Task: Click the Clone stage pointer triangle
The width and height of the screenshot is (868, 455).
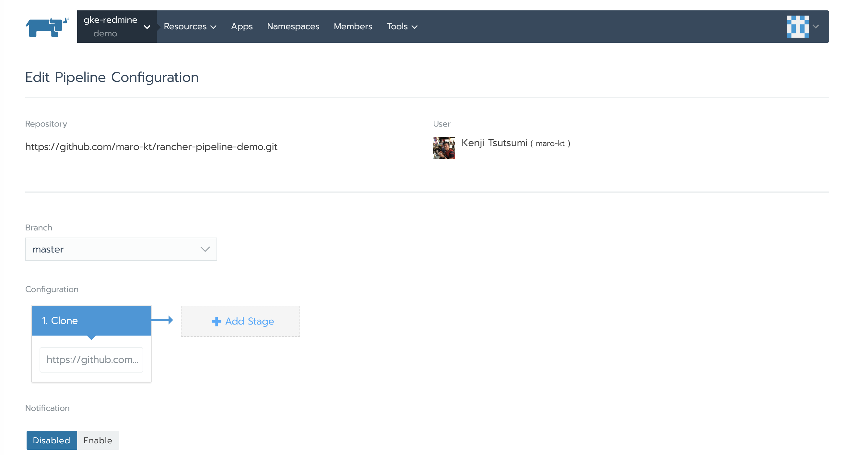Action: pos(91,337)
